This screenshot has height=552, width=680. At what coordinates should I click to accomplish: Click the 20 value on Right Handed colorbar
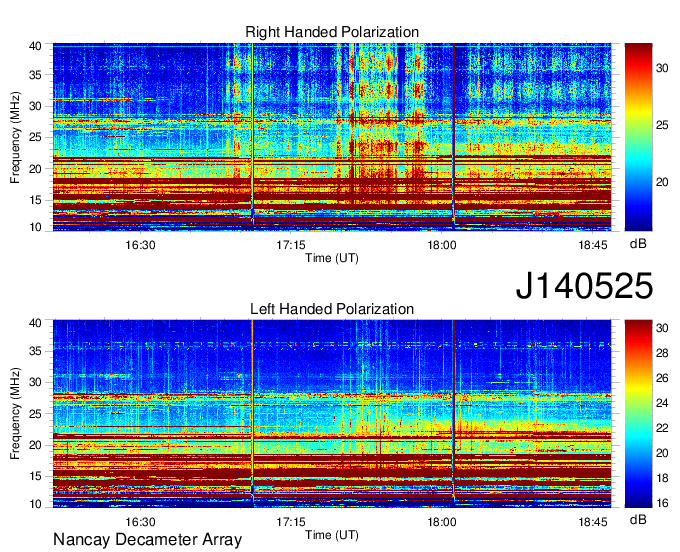click(x=662, y=182)
